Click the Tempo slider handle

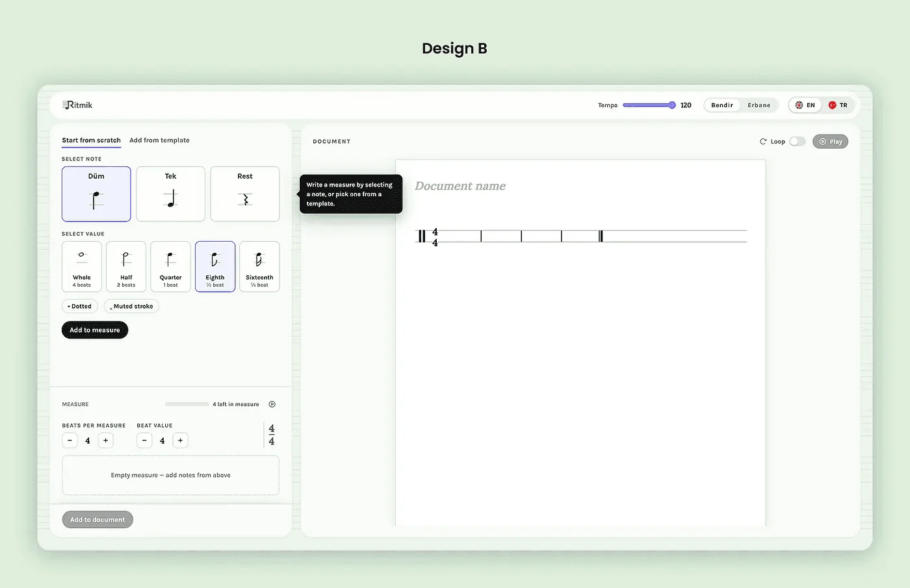click(672, 105)
